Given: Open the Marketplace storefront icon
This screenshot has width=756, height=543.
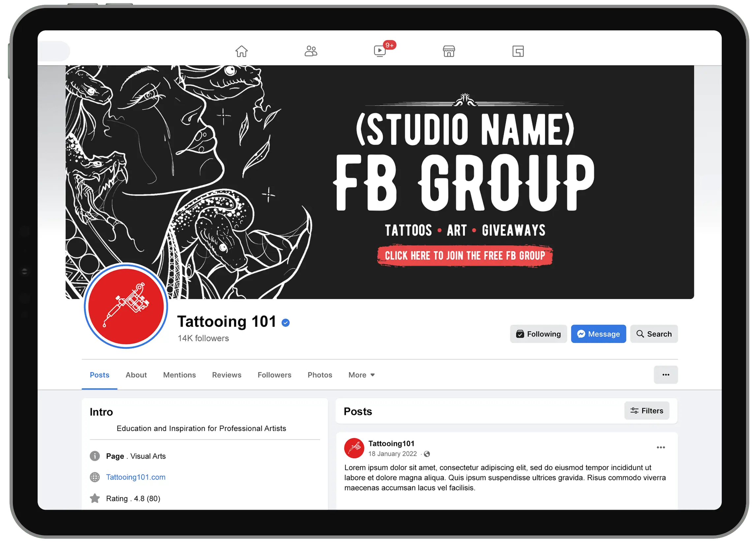Looking at the screenshot, I should click(x=449, y=51).
